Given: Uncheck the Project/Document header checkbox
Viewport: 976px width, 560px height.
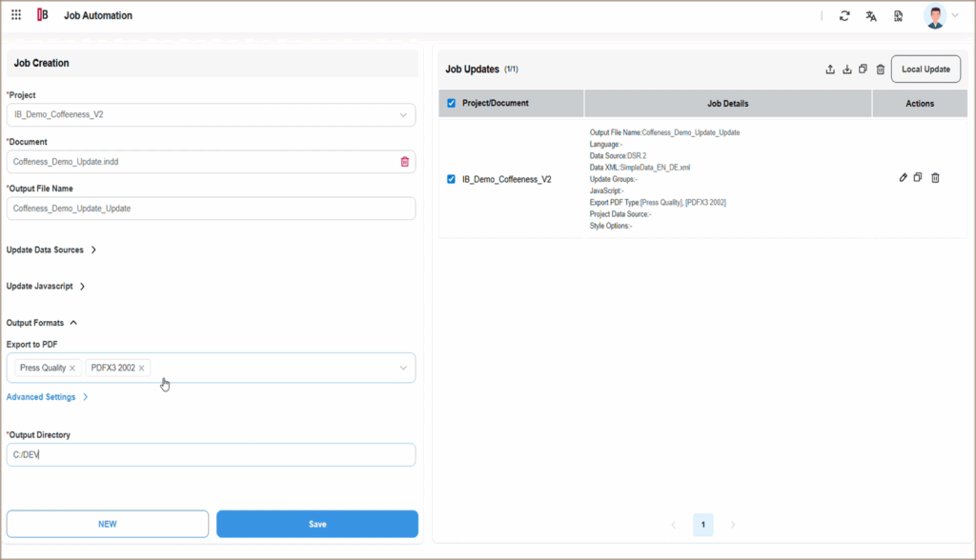Looking at the screenshot, I should point(449,102).
